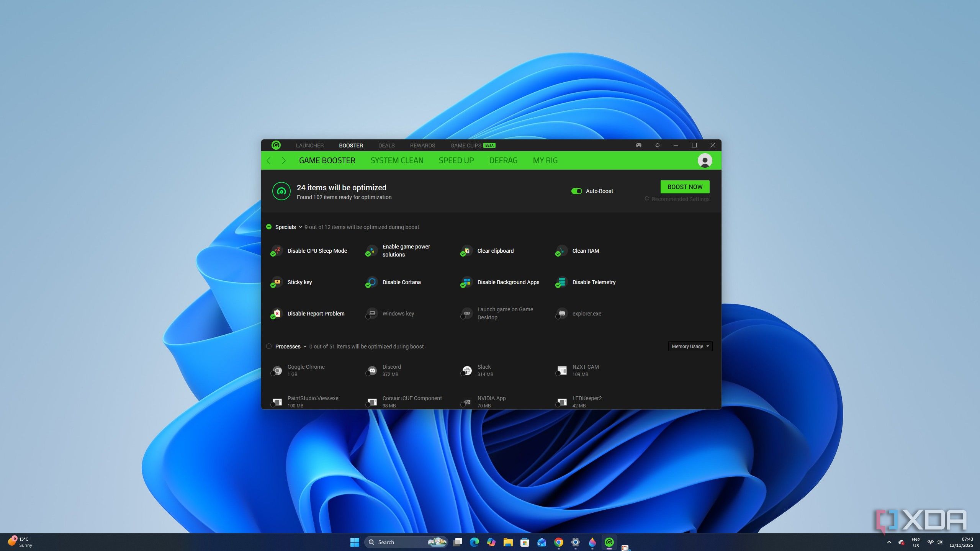Image resolution: width=980 pixels, height=551 pixels.
Task: Click the user profile avatar icon
Action: tap(704, 160)
